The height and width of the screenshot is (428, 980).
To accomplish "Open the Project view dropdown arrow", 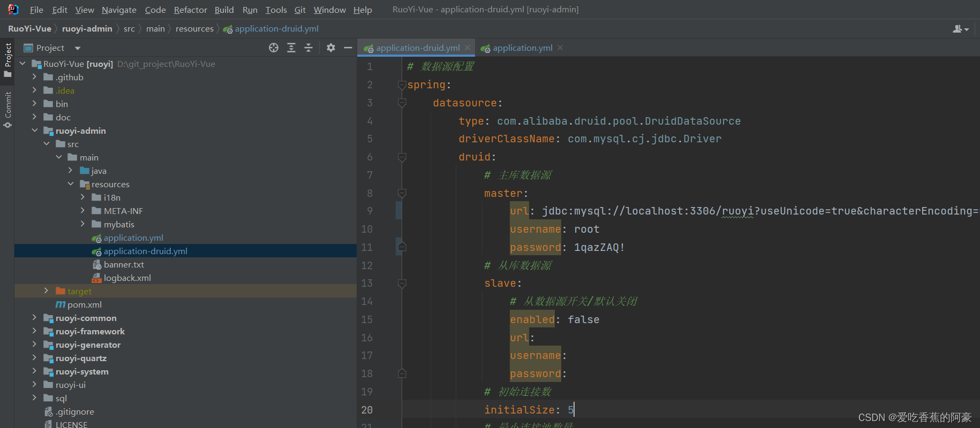I will click(78, 48).
